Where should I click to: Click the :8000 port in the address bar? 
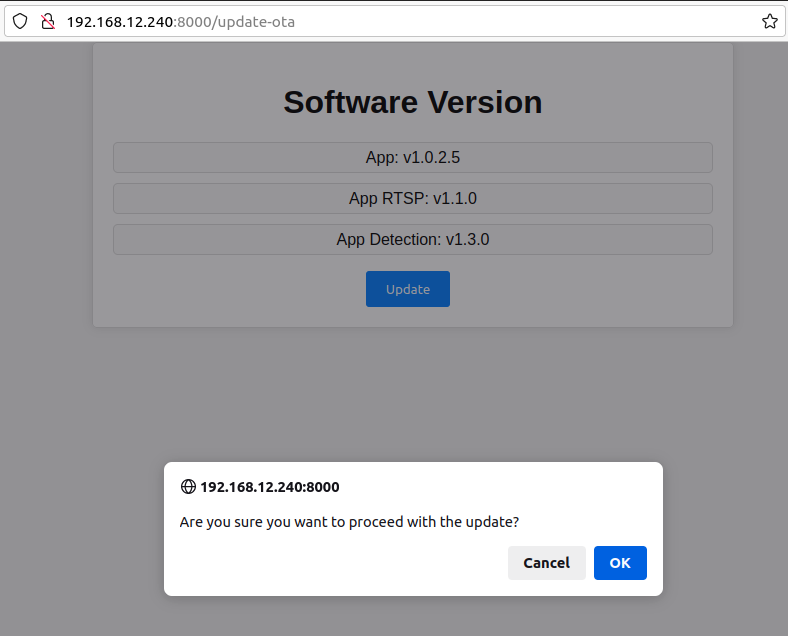[194, 21]
